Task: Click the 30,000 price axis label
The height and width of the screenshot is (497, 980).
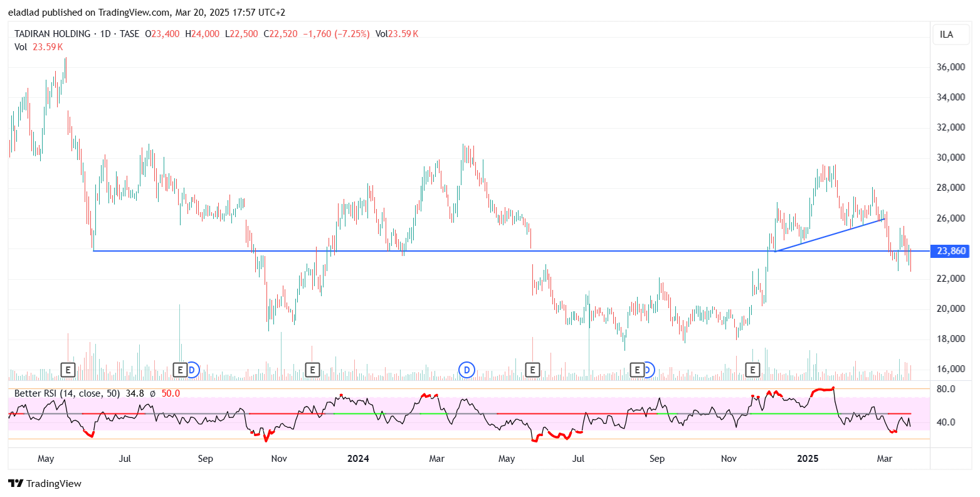Action: pyautogui.click(x=951, y=158)
